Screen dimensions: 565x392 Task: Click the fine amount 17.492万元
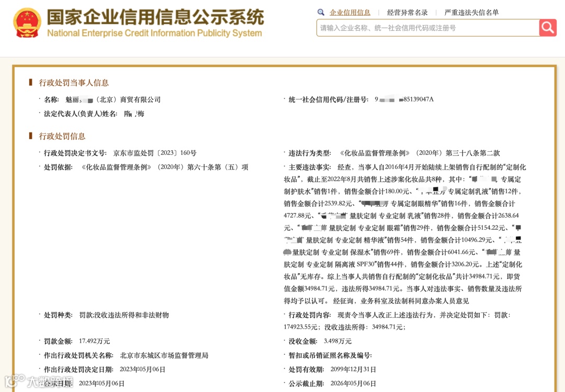point(94,341)
